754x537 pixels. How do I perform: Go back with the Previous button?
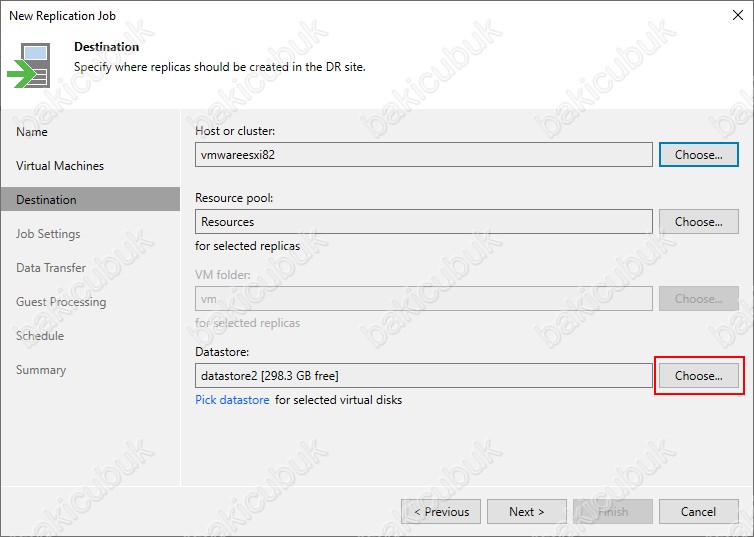(441, 512)
